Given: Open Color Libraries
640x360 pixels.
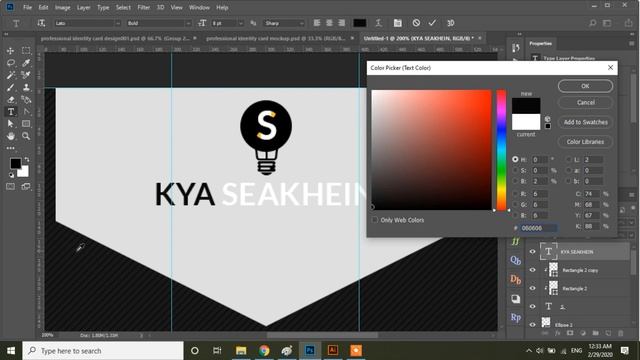Looking at the screenshot, I should click(585, 142).
